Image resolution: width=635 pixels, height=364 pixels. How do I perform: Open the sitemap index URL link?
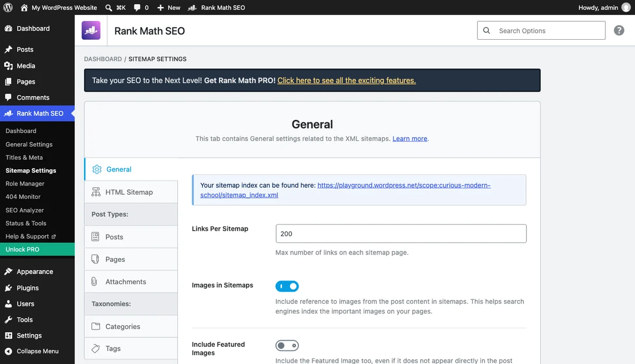click(x=346, y=190)
